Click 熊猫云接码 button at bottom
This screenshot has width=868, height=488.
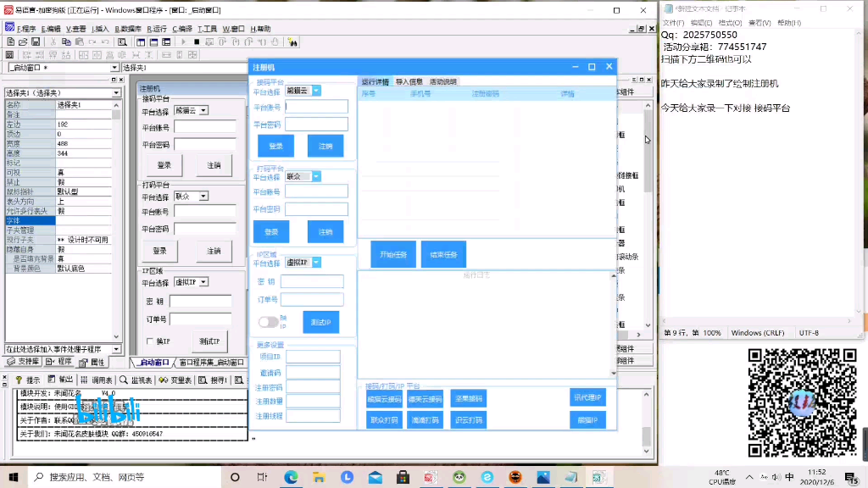pos(384,398)
